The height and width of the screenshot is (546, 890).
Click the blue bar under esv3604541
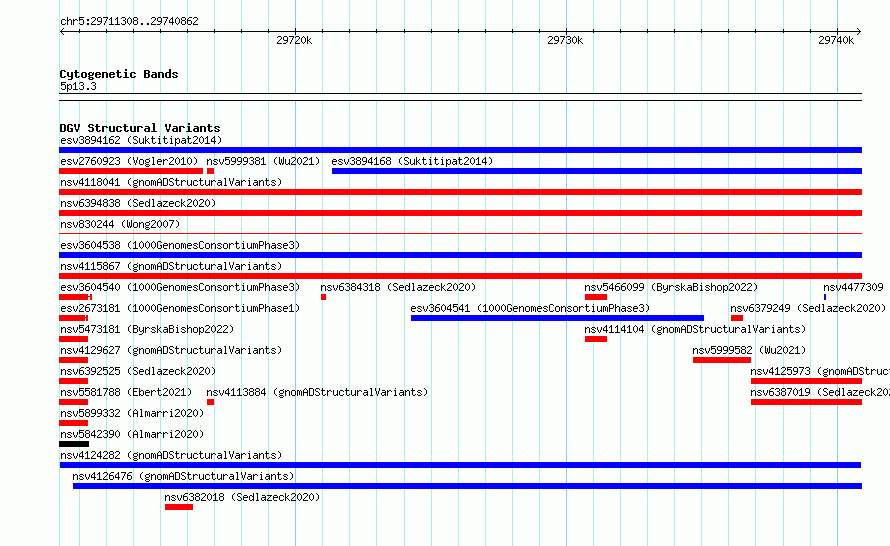tap(557, 318)
